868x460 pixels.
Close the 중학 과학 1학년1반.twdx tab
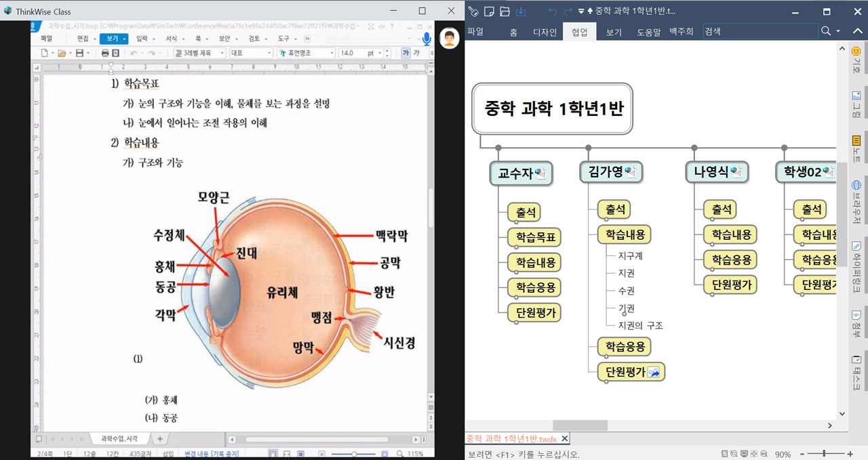click(x=564, y=438)
